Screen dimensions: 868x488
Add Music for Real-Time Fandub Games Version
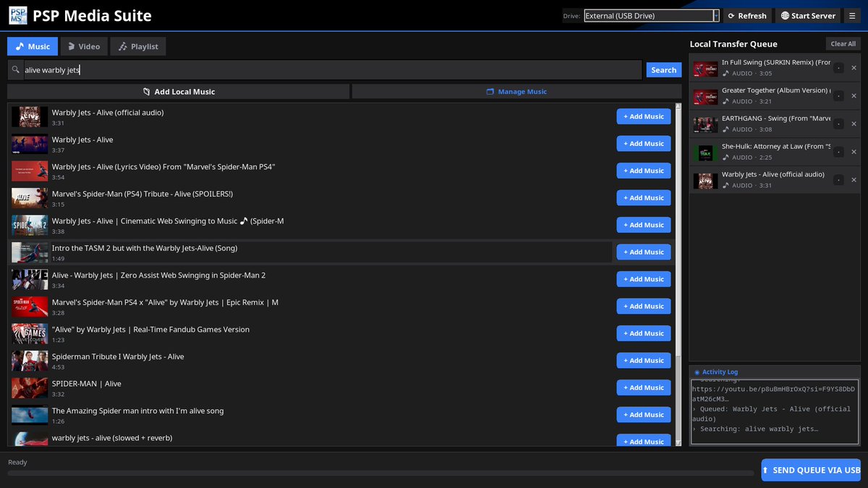[643, 333]
